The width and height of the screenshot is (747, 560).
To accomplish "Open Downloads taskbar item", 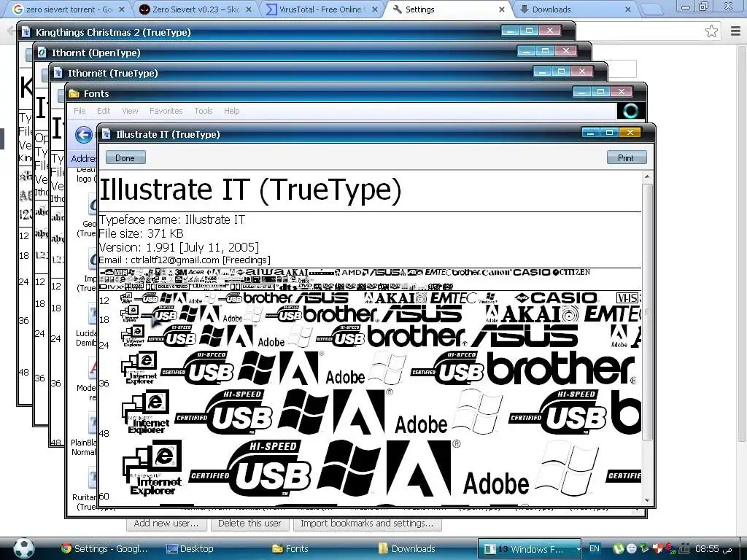I will tap(407, 548).
